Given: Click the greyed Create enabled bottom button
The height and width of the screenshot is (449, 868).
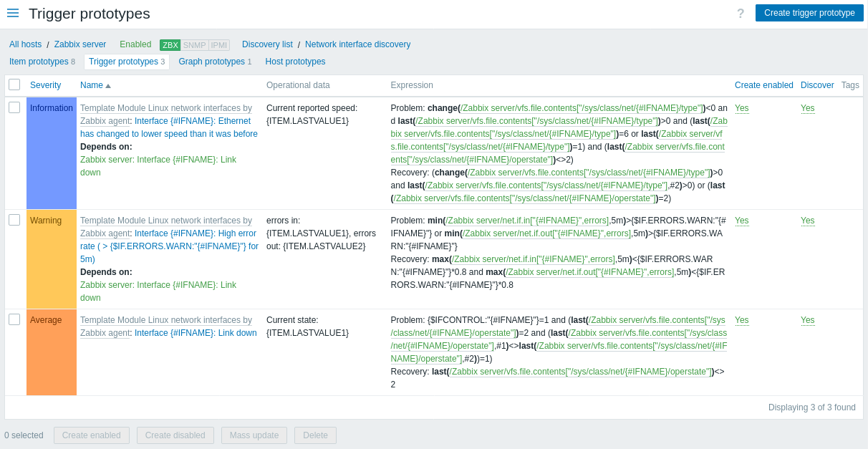Looking at the screenshot, I should [x=92, y=435].
